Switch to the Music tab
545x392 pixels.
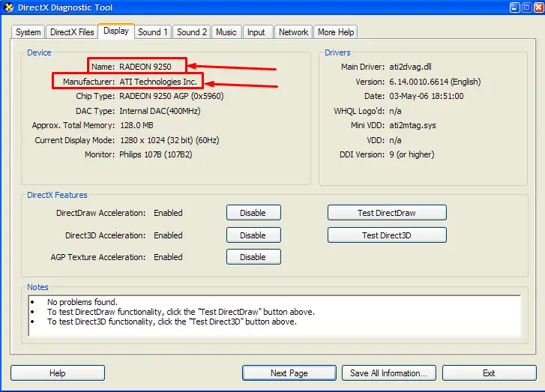click(226, 32)
